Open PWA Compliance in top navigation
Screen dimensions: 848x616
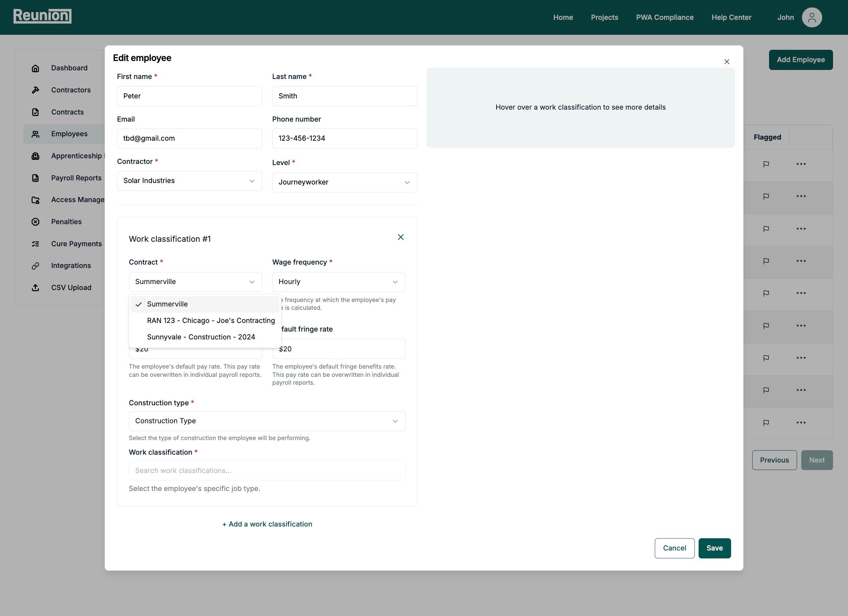pos(664,17)
